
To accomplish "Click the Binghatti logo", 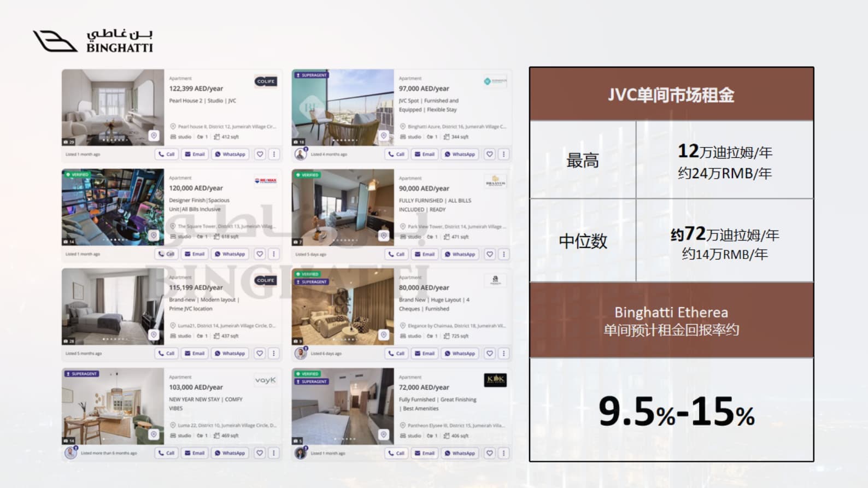I will pos(93,41).
